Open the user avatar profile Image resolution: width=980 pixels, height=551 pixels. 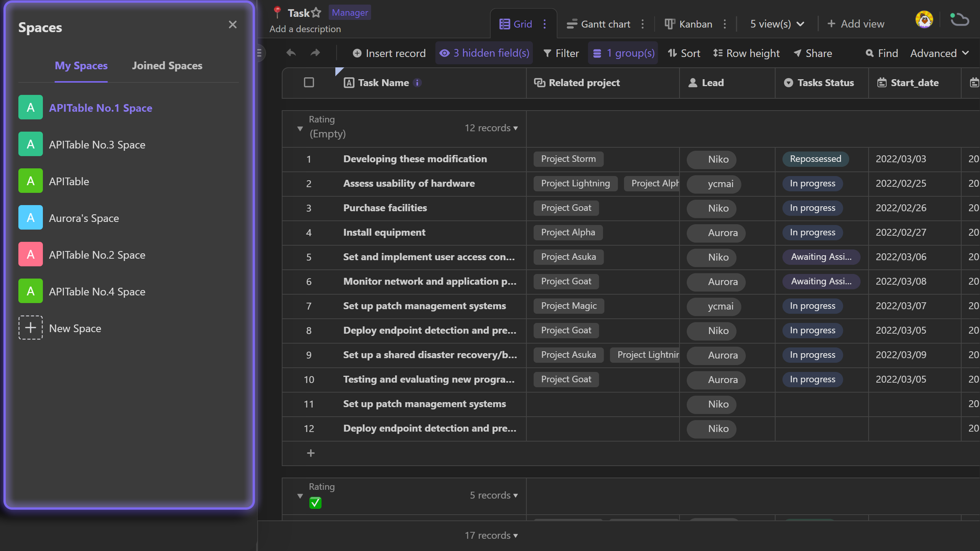[924, 20]
